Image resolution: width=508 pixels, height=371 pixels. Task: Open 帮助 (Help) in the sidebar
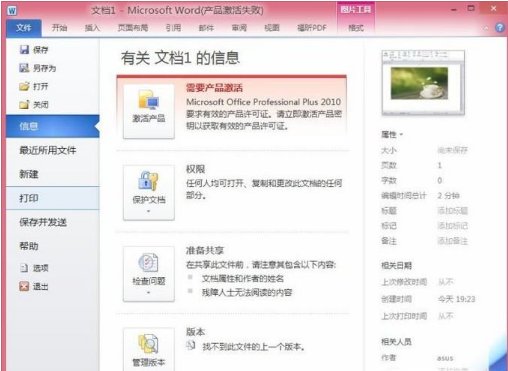pos(53,246)
